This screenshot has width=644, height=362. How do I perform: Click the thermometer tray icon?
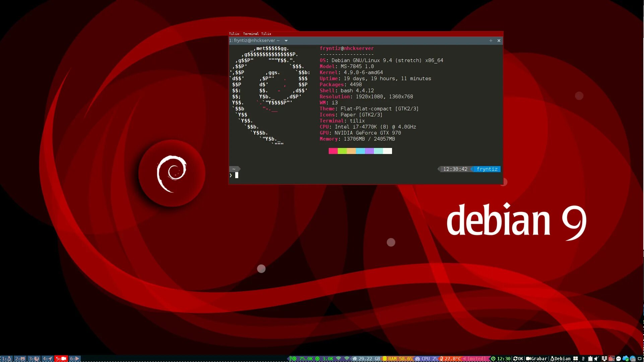[583, 359]
